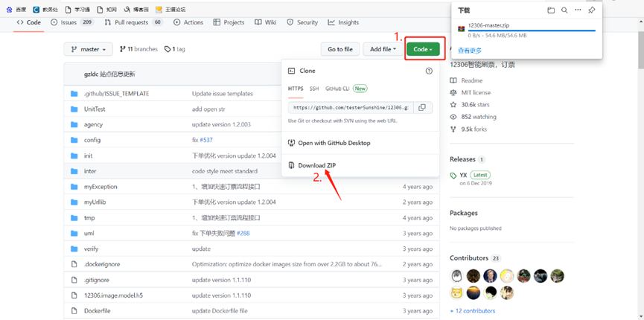This screenshot has width=644, height=320.
Task: Click the star icon beside 30.6k stars
Action: tap(453, 105)
